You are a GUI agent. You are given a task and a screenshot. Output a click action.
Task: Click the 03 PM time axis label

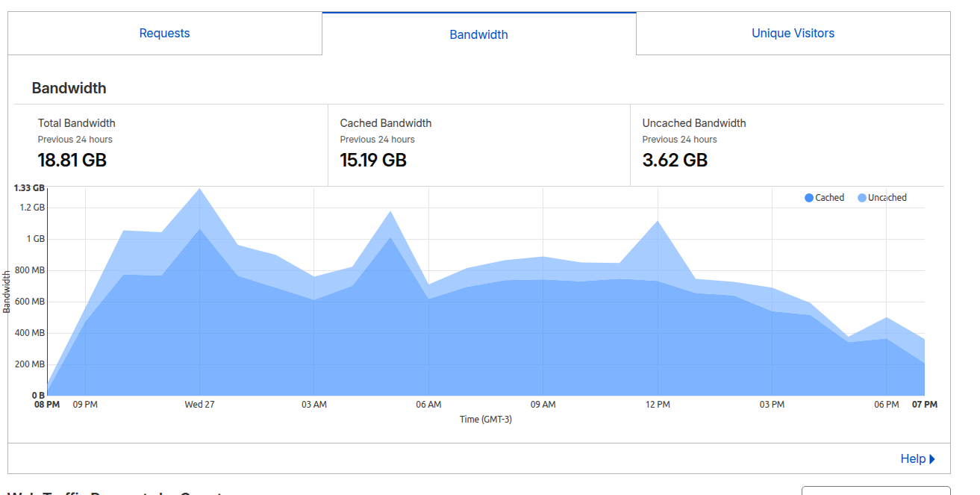point(772,405)
